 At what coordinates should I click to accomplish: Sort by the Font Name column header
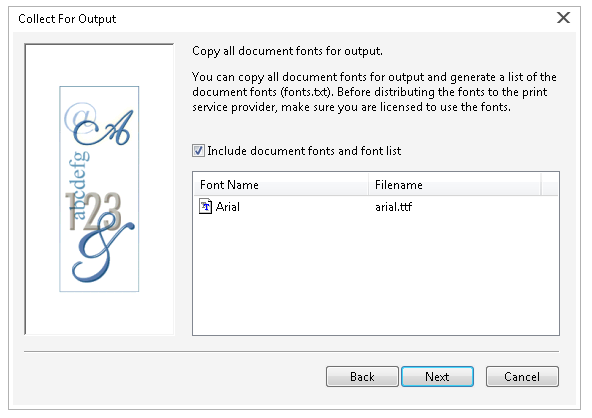pyautogui.click(x=281, y=185)
